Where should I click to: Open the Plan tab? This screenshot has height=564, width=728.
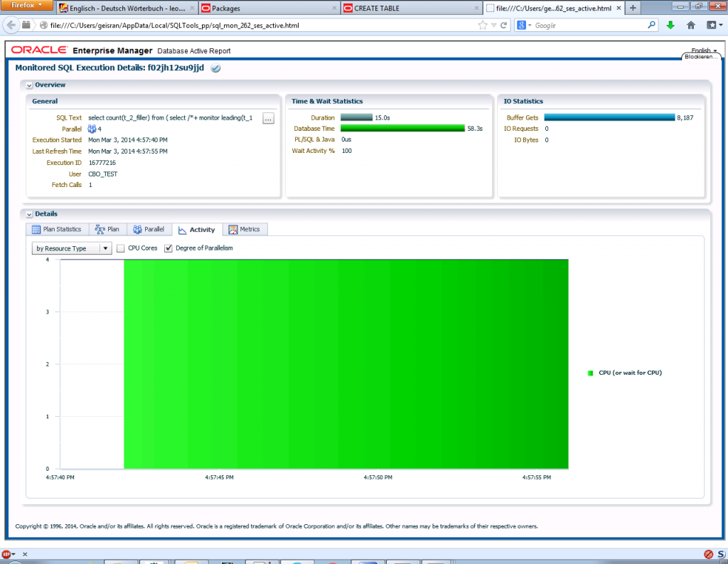(107, 229)
